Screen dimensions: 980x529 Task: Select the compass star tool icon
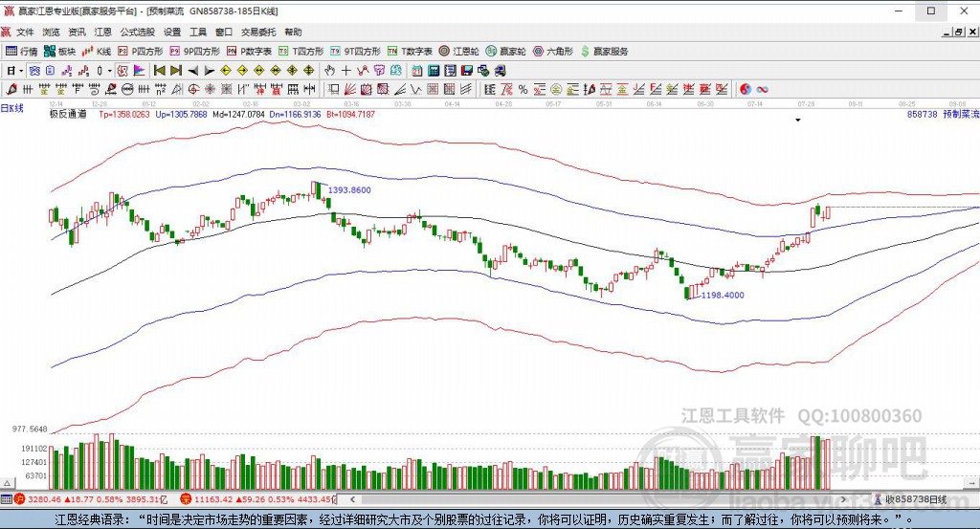point(210,89)
